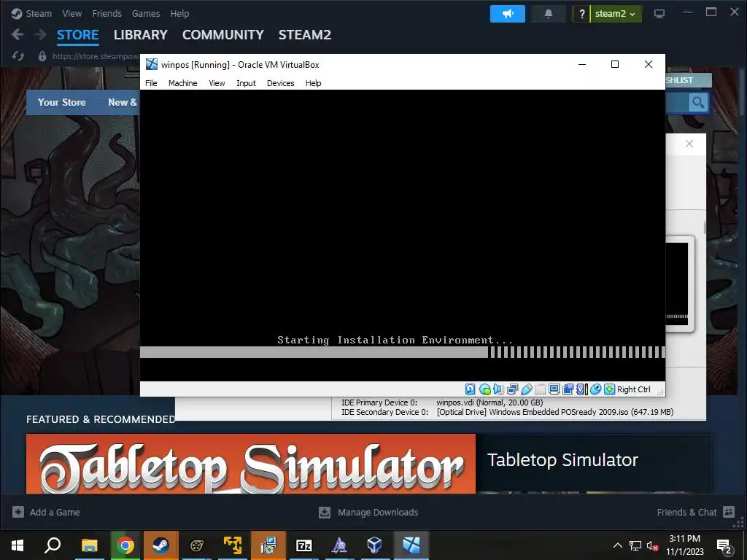Click the CPU virtualization V icon in status bar
This screenshot has width=747, height=560.
click(581, 389)
